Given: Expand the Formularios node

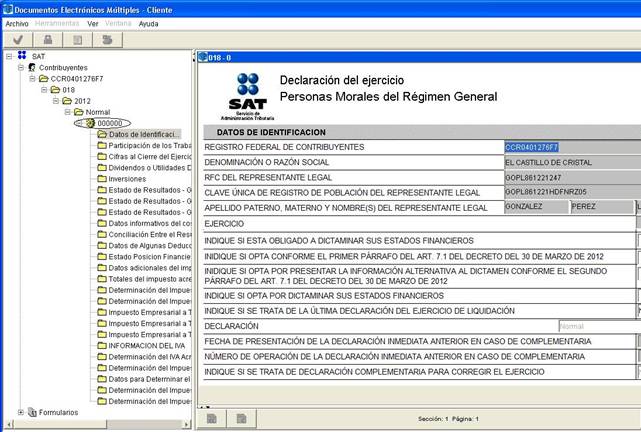Looking at the screenshot, I should (20, 412).
